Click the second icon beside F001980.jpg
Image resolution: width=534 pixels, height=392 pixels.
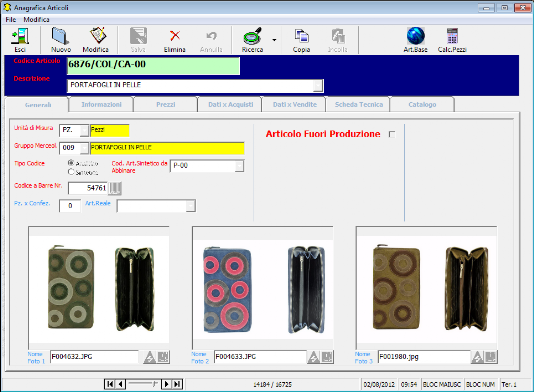tap(491, 357)
